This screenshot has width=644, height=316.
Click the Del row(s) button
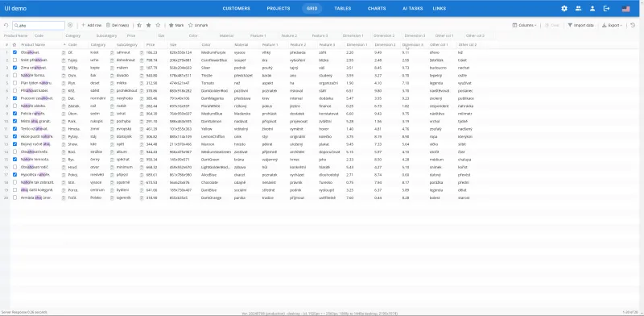pos(118,25)
